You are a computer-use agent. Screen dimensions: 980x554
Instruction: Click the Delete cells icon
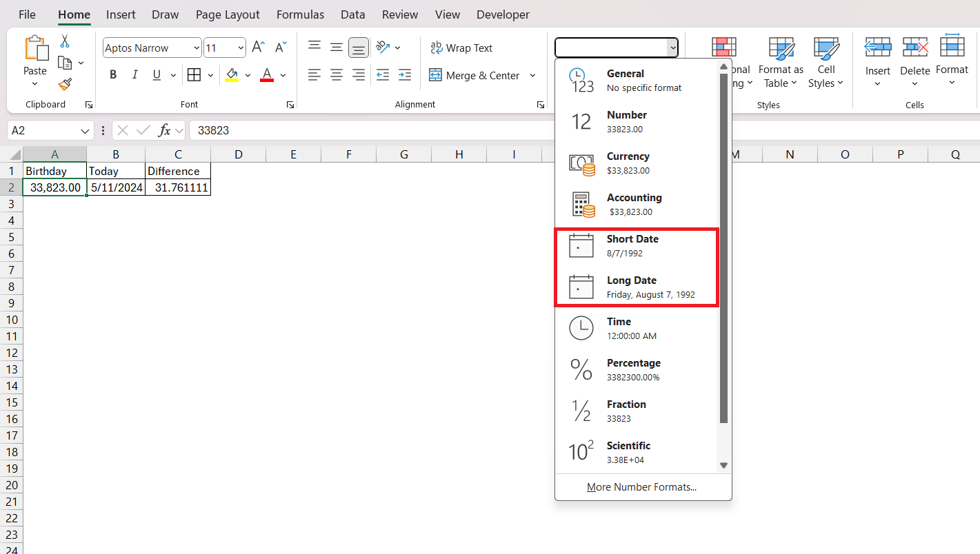point(915,48)
